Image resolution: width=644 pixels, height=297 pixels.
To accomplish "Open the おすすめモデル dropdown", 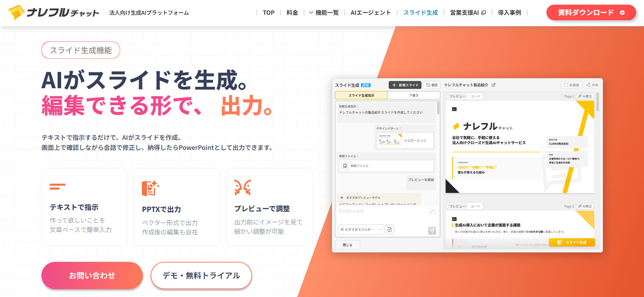I will [361, 229].
